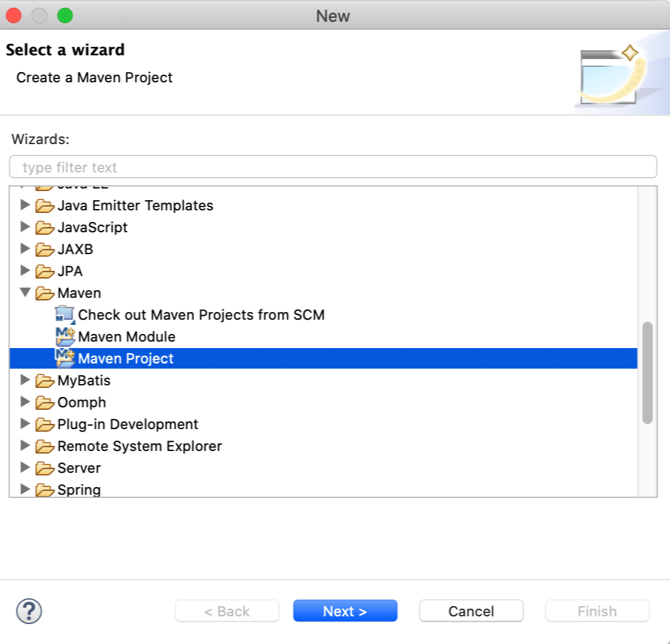670x644 pixels.
Task: Expand the JAXB category
Action: [25, 248]
